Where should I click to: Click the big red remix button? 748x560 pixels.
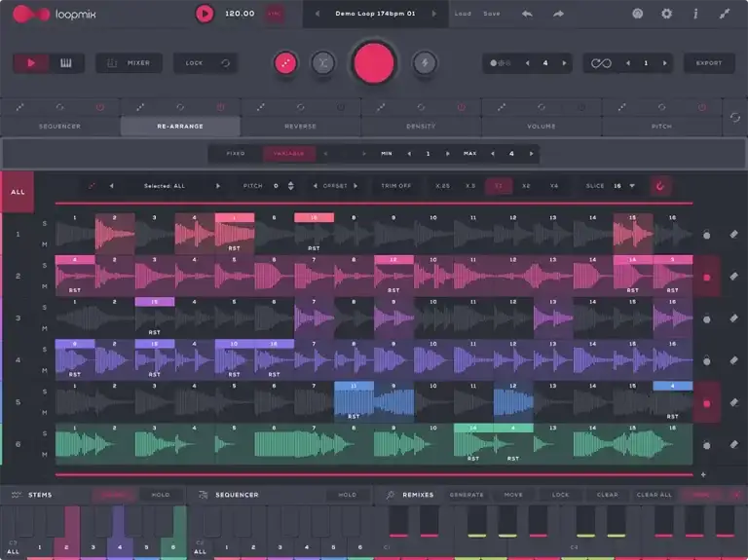click(374, 63)
